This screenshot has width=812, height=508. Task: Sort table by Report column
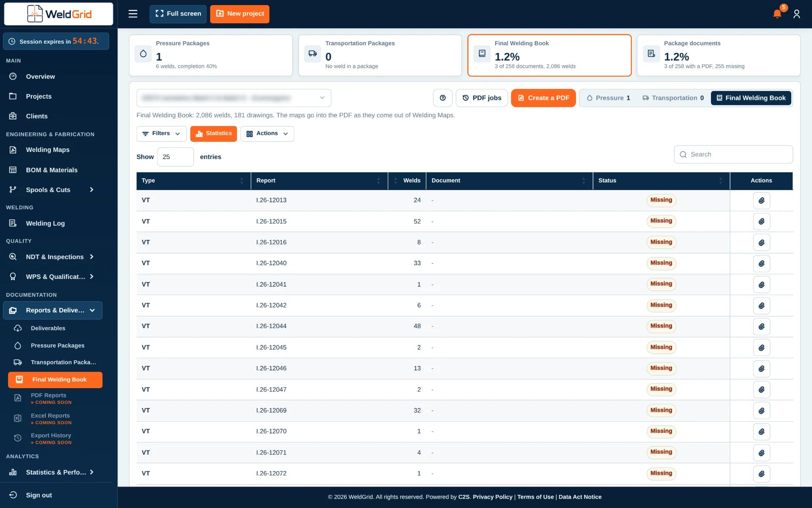pyautogui.click(x=319, y=181)
